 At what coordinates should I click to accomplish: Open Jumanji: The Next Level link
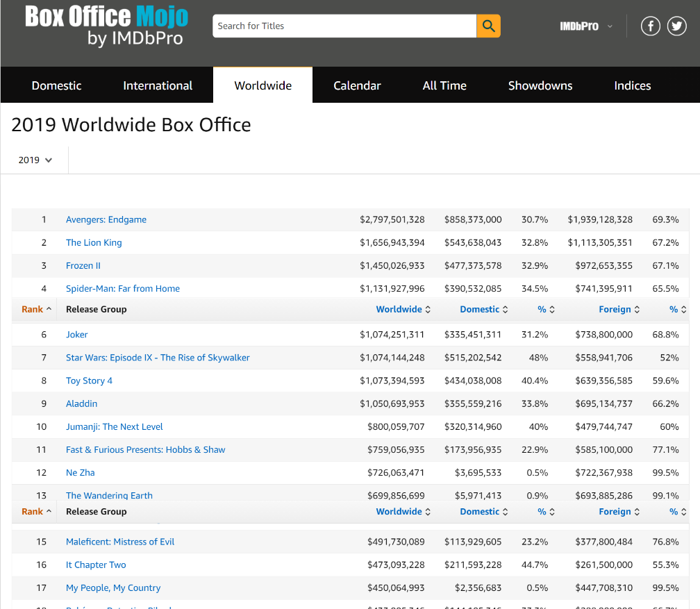point(115,426)
